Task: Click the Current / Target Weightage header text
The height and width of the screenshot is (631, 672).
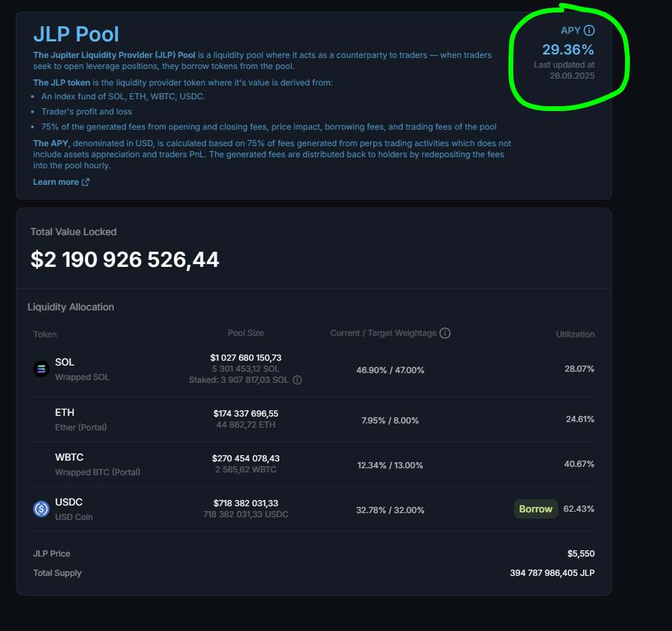Action: point(383,333)
